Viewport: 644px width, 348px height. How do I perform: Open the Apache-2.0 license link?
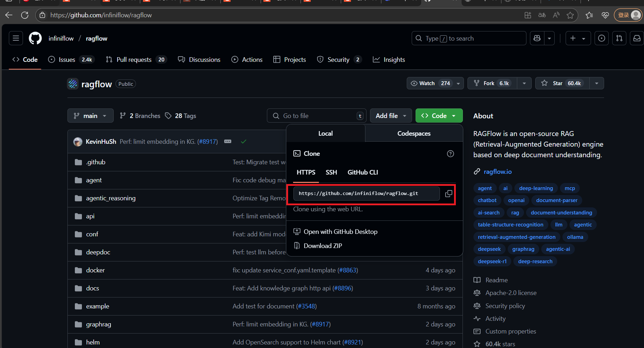[511, 293]
